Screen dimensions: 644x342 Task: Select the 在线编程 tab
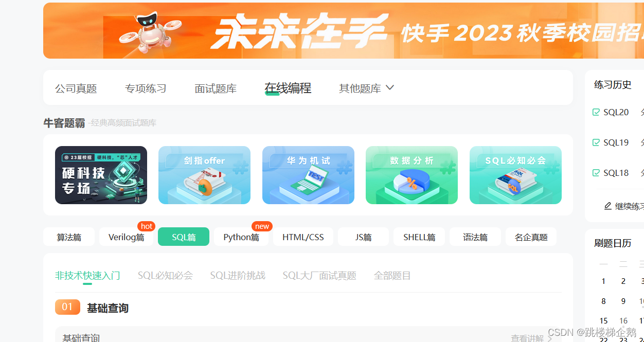point(288,88)
